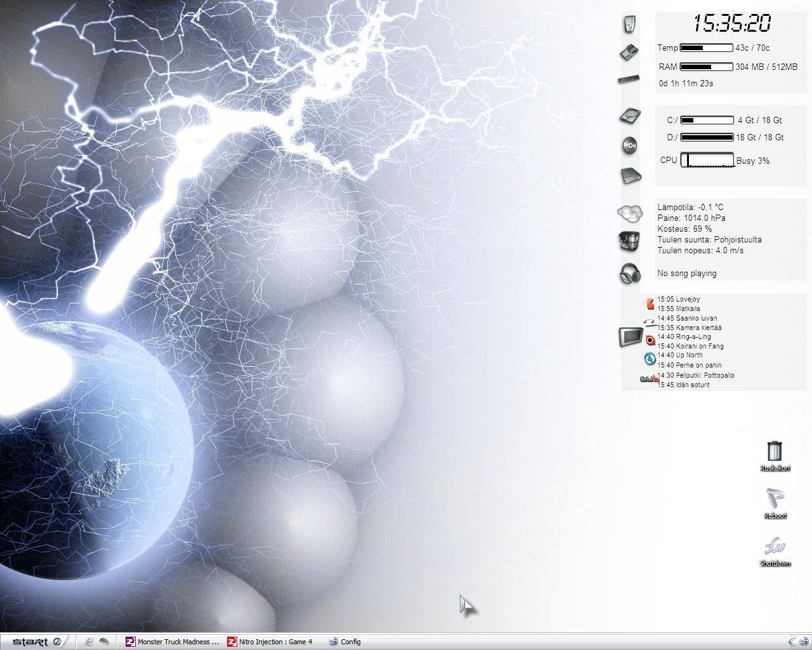Click the coffee maker icon in the sidebar
The image size is (812, 650).
tap(629, 241)
